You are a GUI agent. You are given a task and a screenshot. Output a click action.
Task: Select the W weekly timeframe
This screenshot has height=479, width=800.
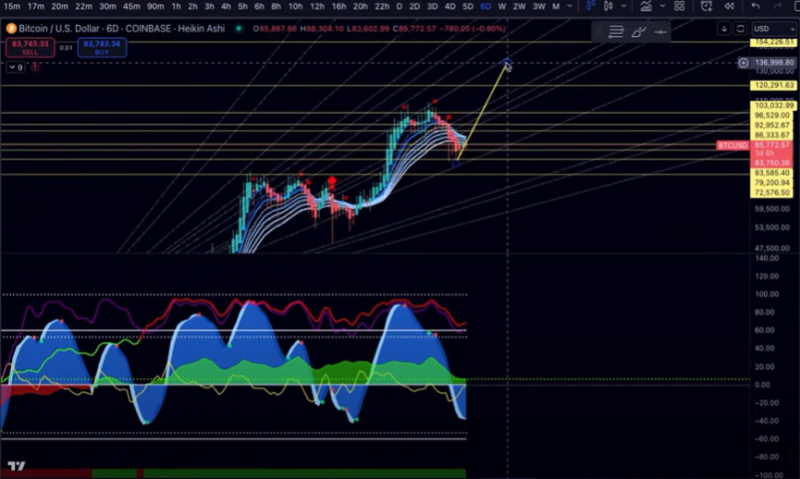pyautogui.click(x=501, y=7)
